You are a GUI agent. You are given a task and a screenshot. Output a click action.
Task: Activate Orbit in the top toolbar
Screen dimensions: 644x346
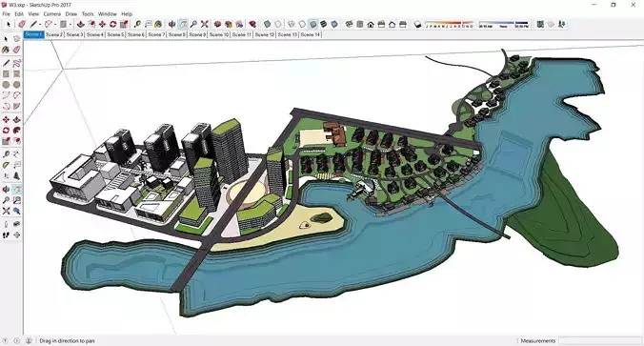click(172, 24)
